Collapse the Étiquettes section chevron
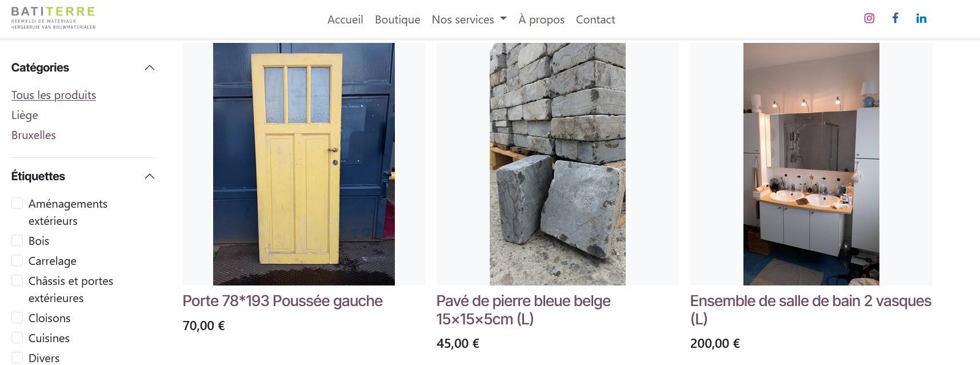980x365 pixels. (150, 176)
